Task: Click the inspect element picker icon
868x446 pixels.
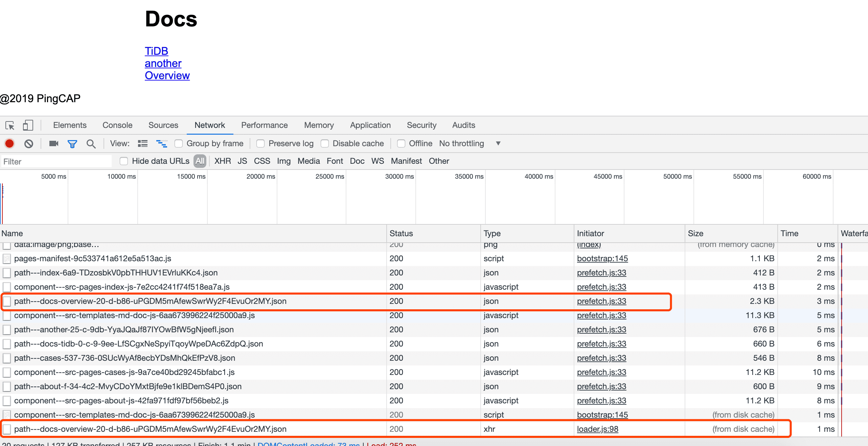Action: pos(10,126)
